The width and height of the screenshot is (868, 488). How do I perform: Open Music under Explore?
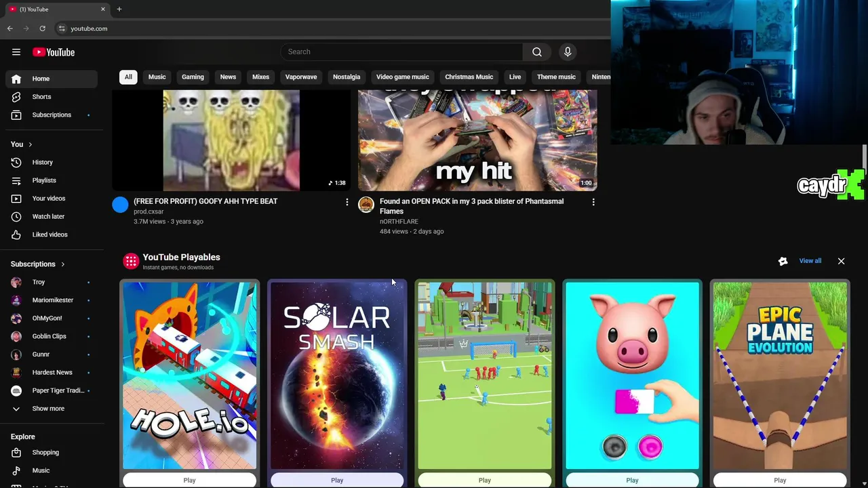52,470
